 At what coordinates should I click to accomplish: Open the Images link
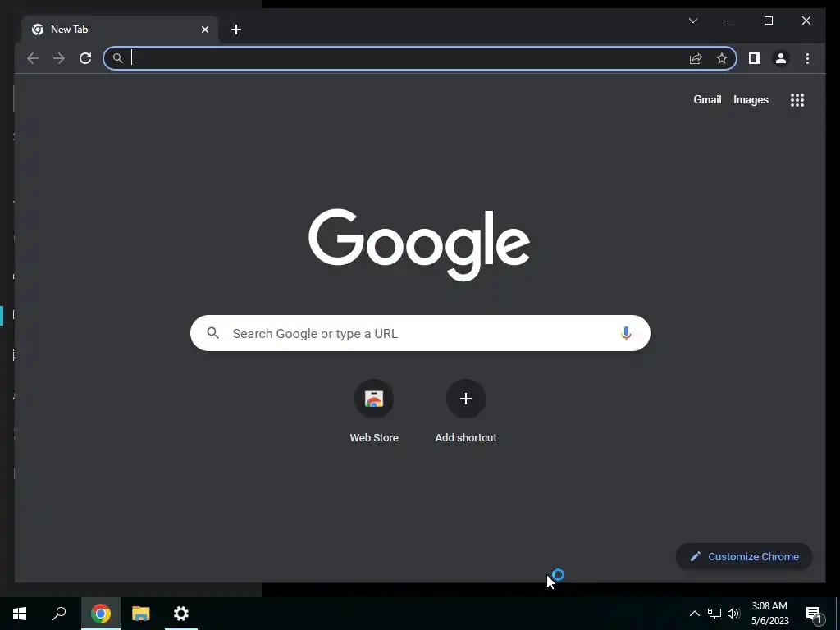(x=751, y=99)
